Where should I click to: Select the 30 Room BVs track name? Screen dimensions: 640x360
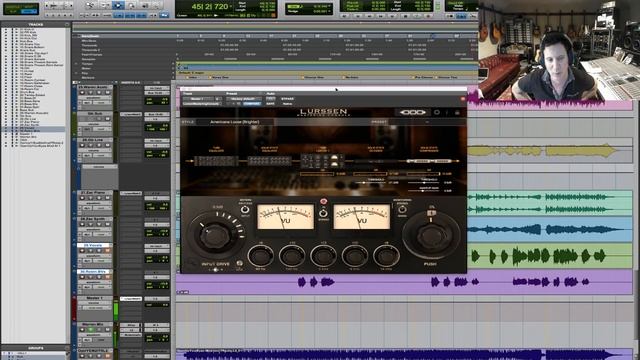(x=93, y=272)
